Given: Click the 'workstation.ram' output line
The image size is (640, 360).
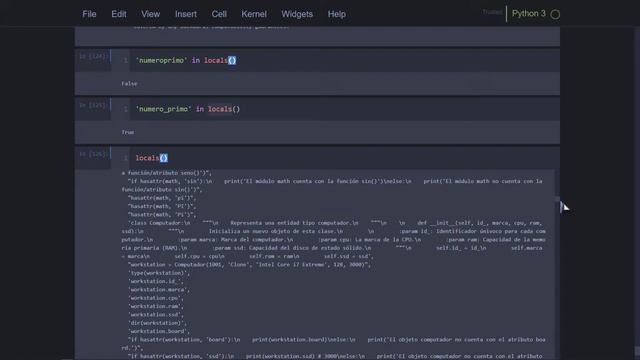Looking at the screenshot, I should click(156, 306).
